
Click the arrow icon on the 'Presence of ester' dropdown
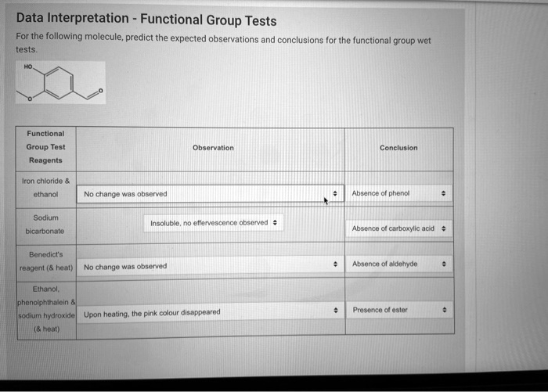tap(444, 310)
